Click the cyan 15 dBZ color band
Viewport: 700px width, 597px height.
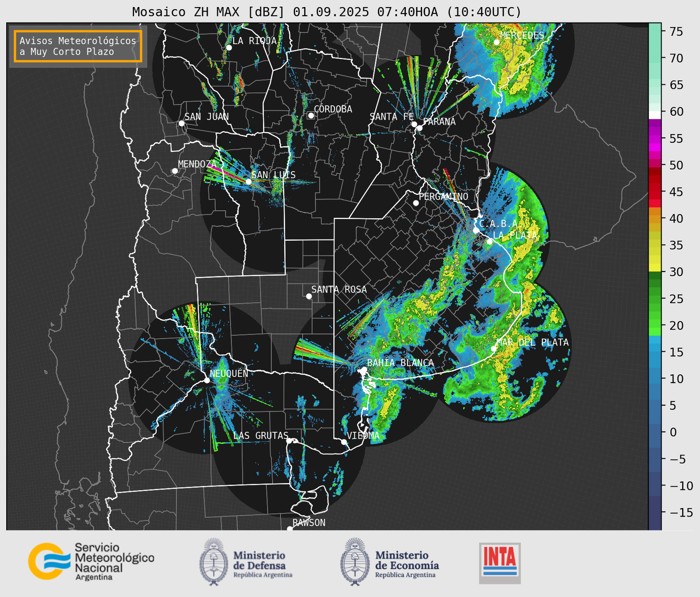coord(655,348)
